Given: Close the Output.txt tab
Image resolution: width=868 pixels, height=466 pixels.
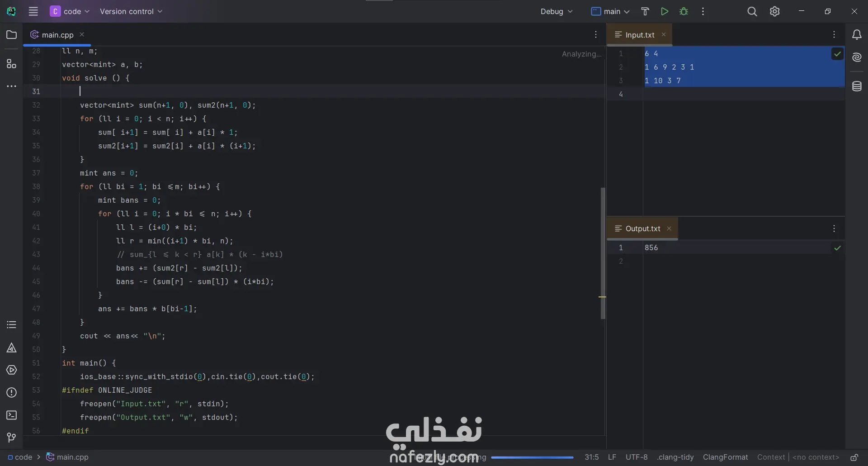Looking at the screenshot, I should 669,228.
